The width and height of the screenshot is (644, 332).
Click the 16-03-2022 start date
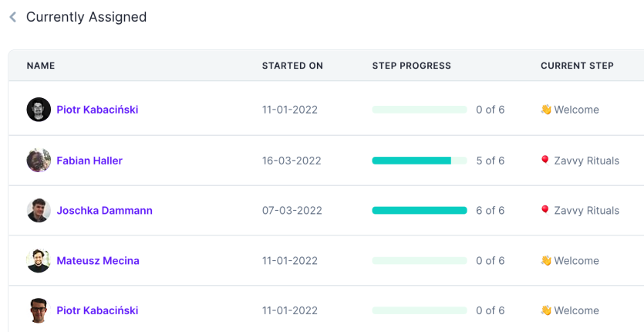point(292,161)
